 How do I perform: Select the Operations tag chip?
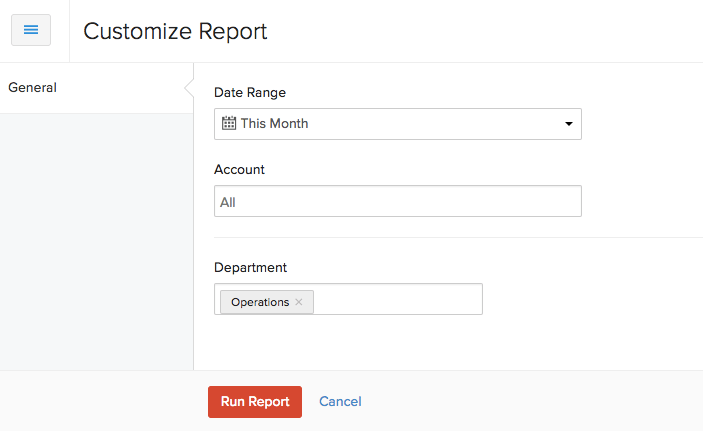click(x=259, y=302)
